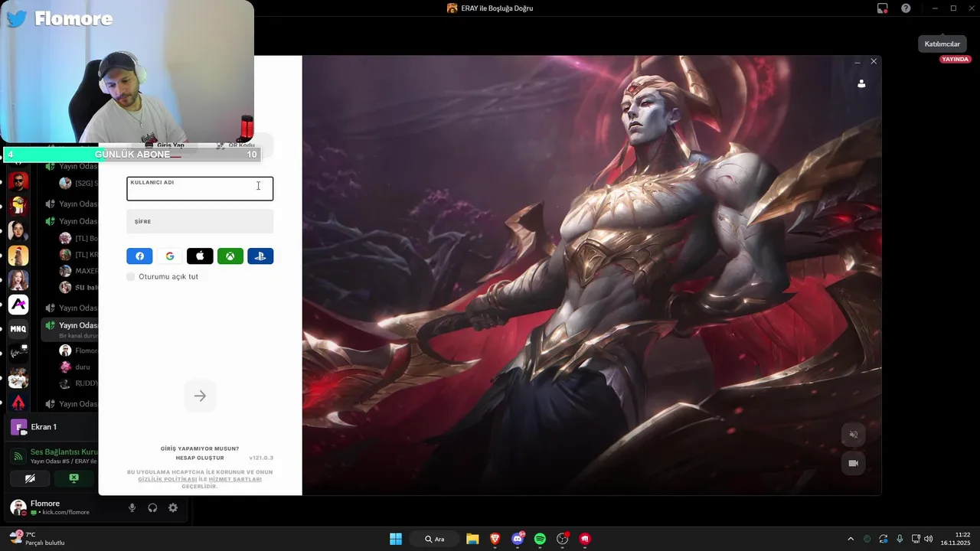Open Windows Start menu
Image resolution: width=980 pixels, height=551 pixels.
click(396, 539)
